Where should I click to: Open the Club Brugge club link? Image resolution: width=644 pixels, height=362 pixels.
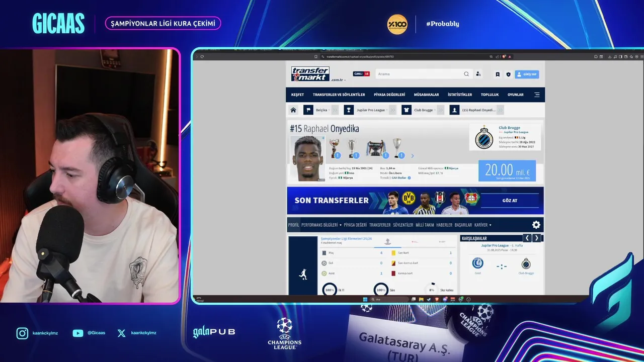pos(510,128)
